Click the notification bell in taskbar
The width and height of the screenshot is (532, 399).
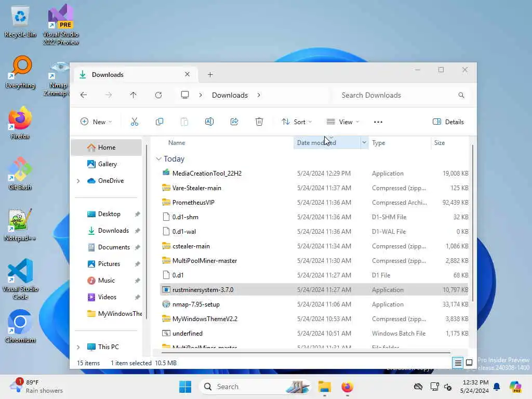[x=497, y=387]
